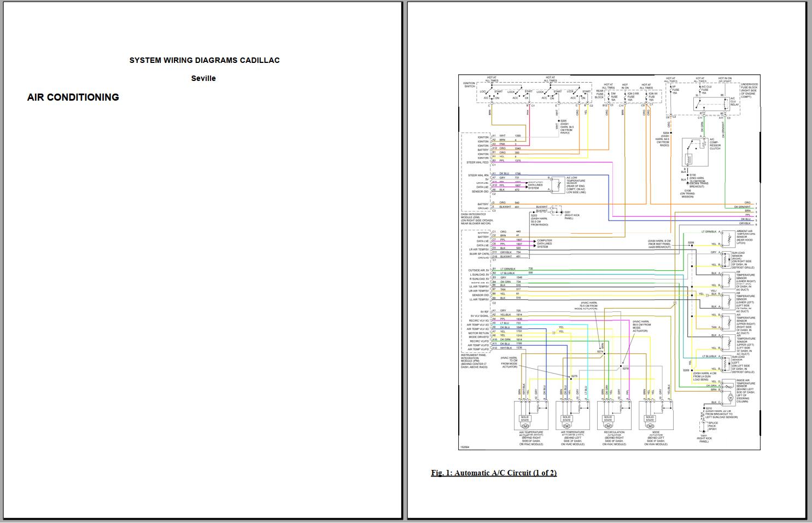Select the 'AIR CONDITIONING' heading
Screen dimensions: 812x523
[73, 97]
